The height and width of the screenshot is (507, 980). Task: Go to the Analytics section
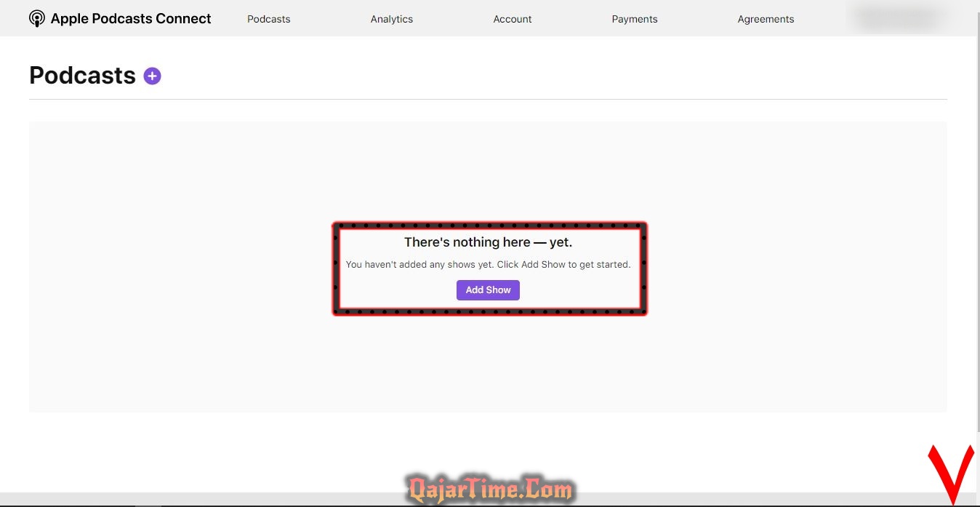coord(391,19)
